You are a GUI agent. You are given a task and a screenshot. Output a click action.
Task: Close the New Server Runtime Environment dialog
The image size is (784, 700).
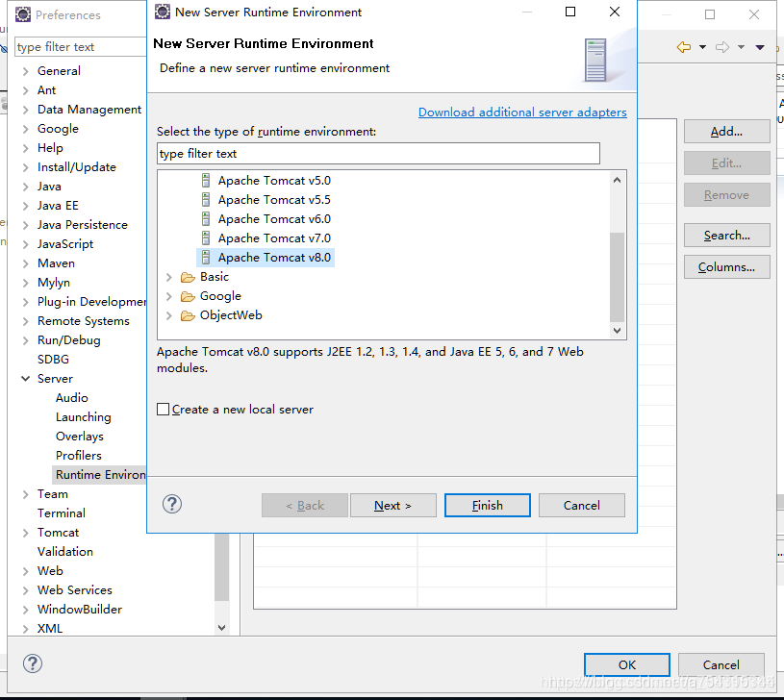pyautogui.click(x=615, y=12)
